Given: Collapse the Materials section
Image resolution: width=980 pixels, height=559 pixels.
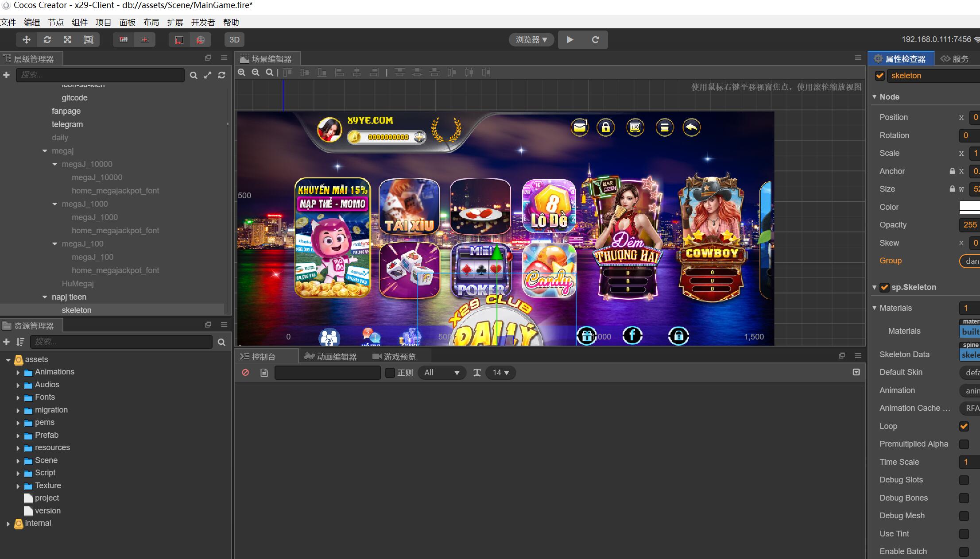Looking at the screenshot, I should click(x=875, y=308).
